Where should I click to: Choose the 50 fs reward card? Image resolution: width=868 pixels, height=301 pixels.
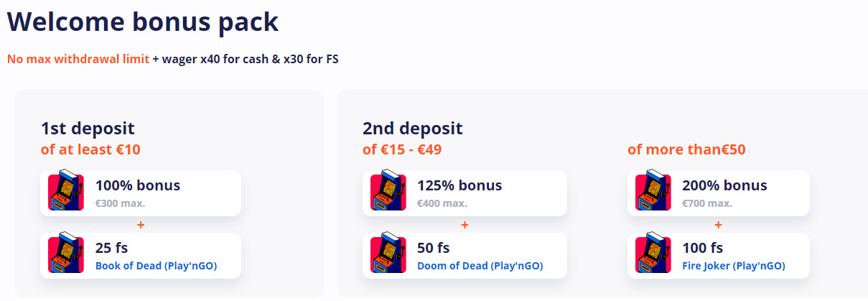click(465, 255)
